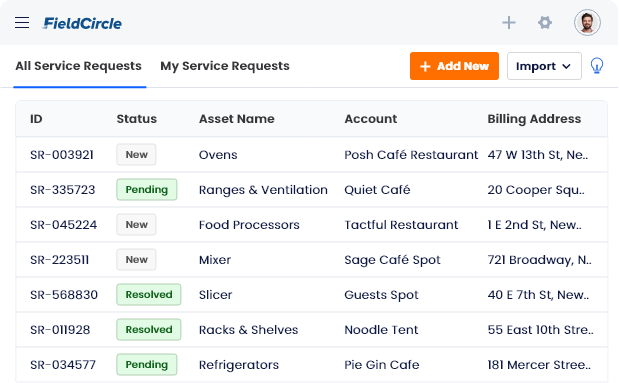Image resolution: width=619 pixels, height=383 pixels.
Task: Open service request SR-223511
Action: pyautogui.click(x=59, y=260)
